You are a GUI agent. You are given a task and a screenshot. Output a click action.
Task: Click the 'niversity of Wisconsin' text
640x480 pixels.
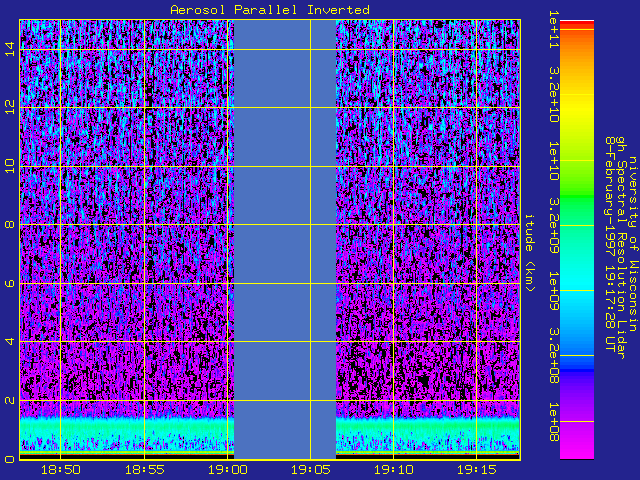(x=632, y=244)
